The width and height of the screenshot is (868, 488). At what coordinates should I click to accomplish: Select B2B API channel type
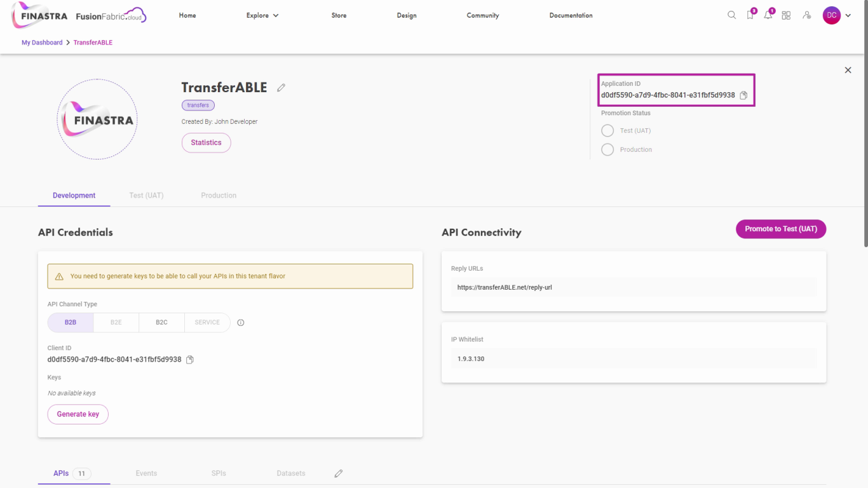71,323
